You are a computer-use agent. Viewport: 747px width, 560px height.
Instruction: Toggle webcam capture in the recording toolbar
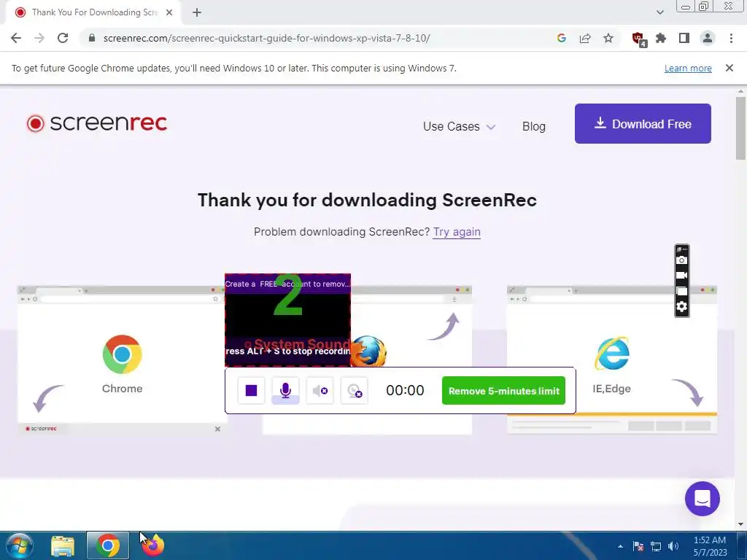click(x=354, y=391)
